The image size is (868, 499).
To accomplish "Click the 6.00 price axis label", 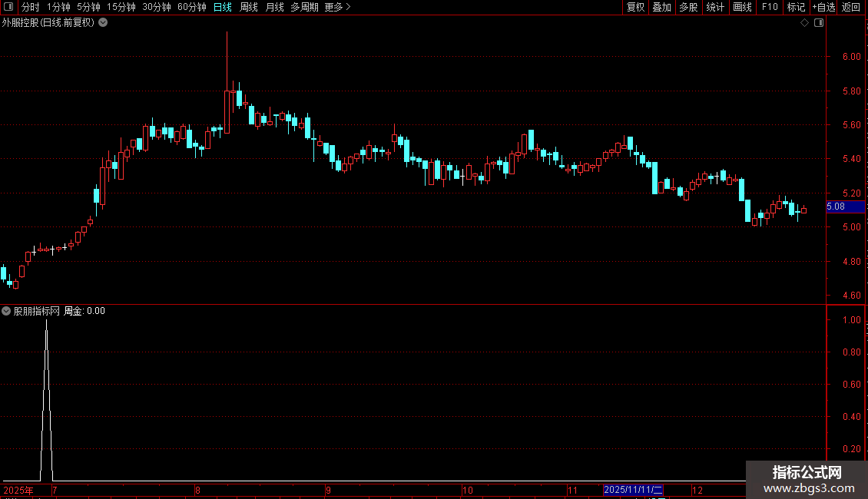I will pyautogui.click(x=851, y=57).
